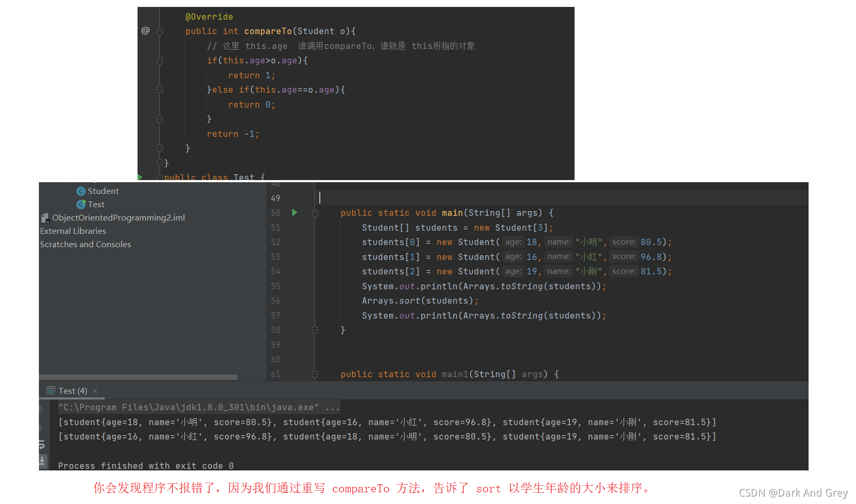
Task: Click the students[1] assignment line
Action: tap(516, 257)
